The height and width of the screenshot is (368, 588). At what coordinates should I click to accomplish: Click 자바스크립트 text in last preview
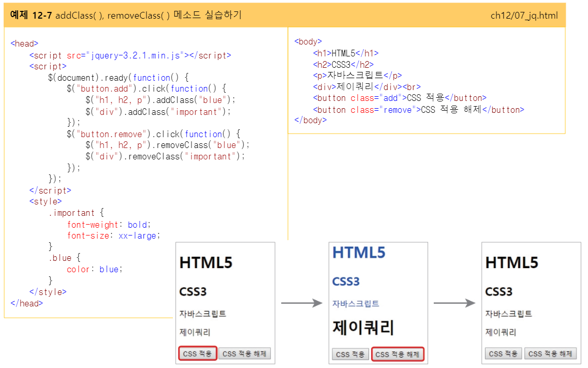pyautogui.click(x=508, y=314)
